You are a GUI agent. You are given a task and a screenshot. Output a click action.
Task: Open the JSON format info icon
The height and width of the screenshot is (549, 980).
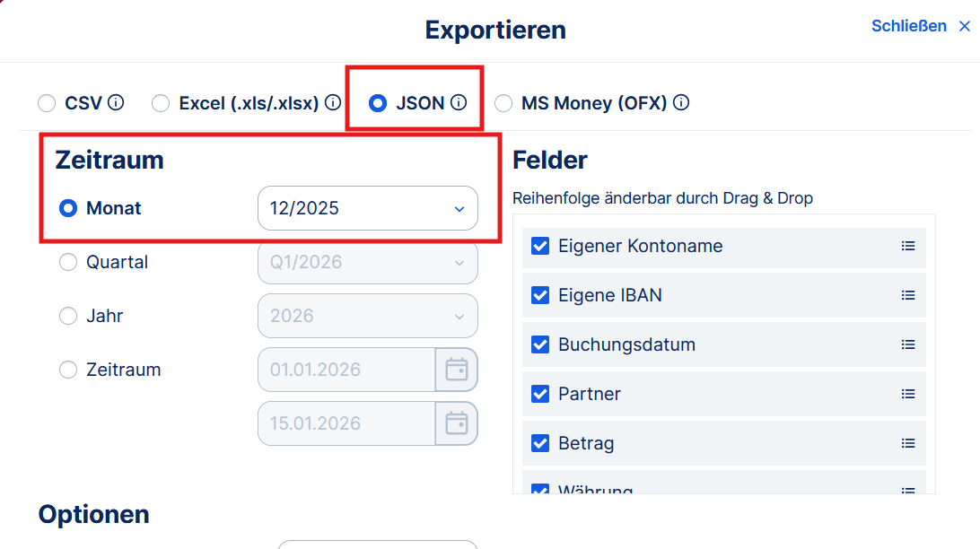click(x=459, y=103)
